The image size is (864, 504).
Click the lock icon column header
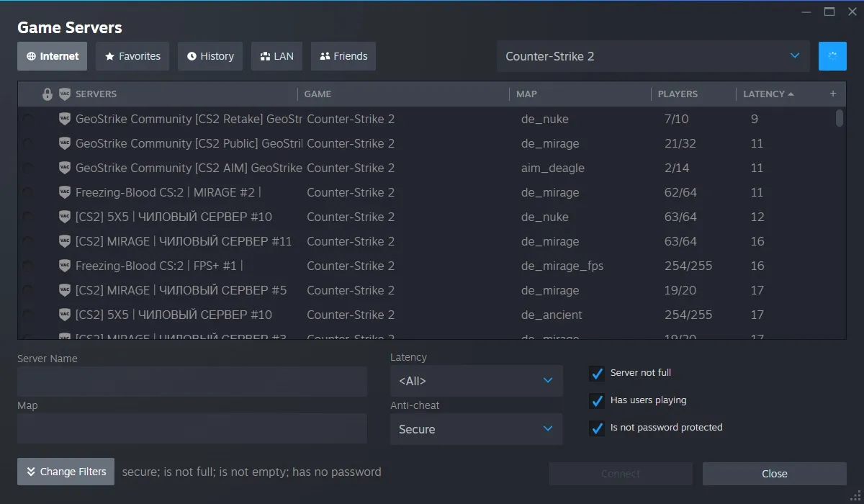pos(48,94)
